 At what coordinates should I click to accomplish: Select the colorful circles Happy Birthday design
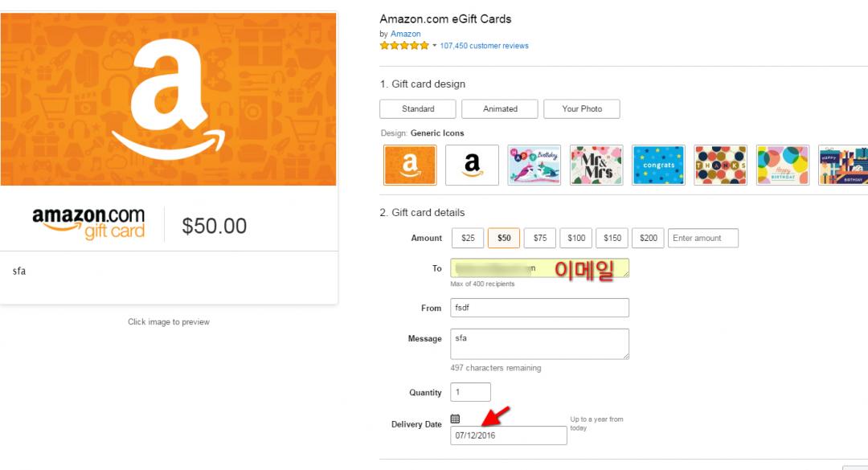[x=782, y=165]
